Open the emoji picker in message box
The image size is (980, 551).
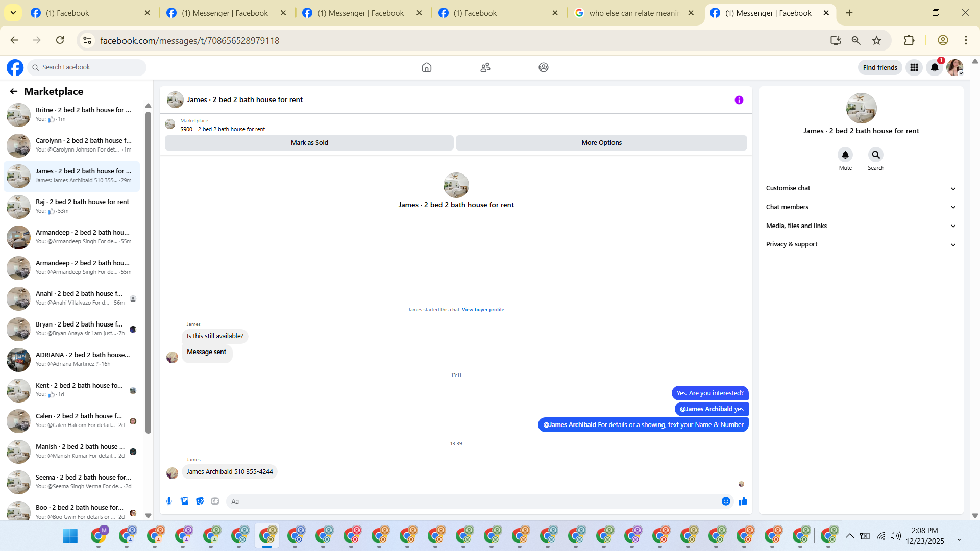tap(725, 502)
